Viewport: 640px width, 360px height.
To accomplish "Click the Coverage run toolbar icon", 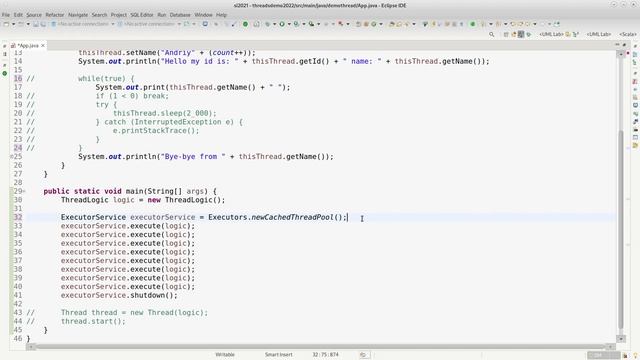I will tap(297, 24).
